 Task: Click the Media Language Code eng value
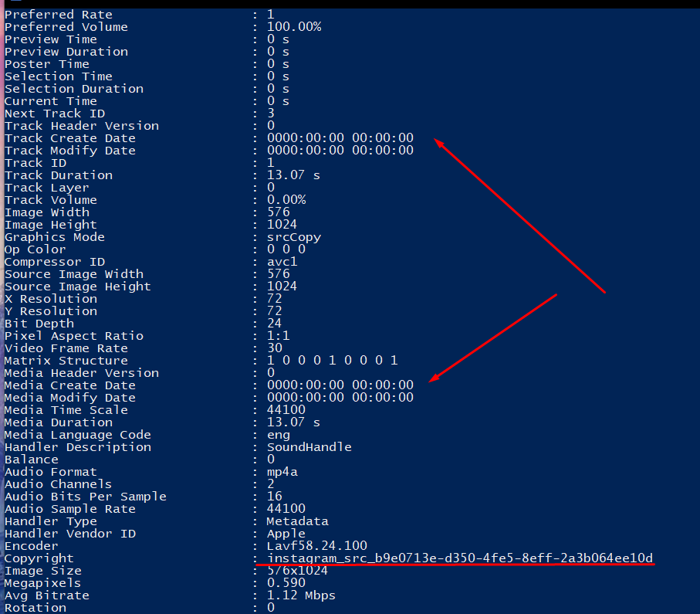point(279,435)
